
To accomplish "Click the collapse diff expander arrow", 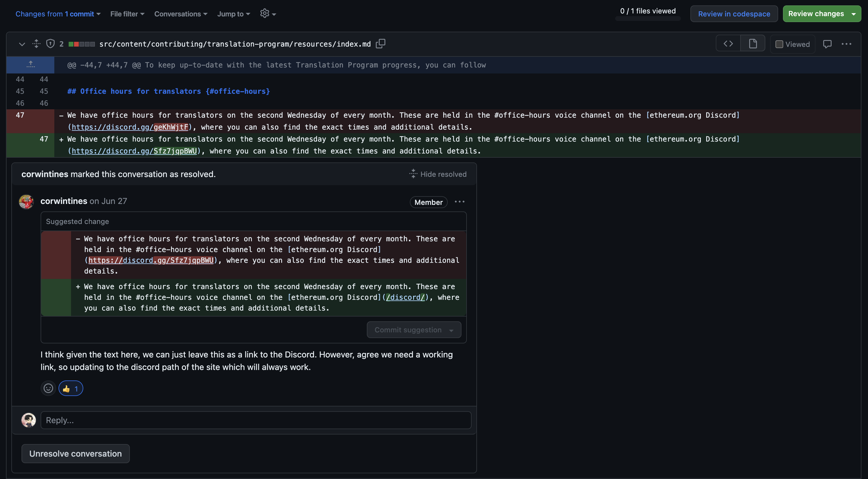I will (21, 43).
